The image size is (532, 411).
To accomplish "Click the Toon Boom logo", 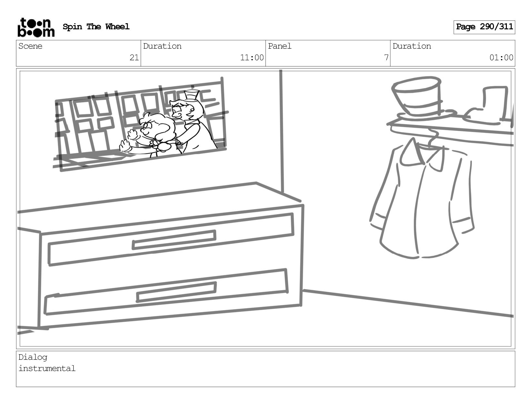I will [36, 27].
